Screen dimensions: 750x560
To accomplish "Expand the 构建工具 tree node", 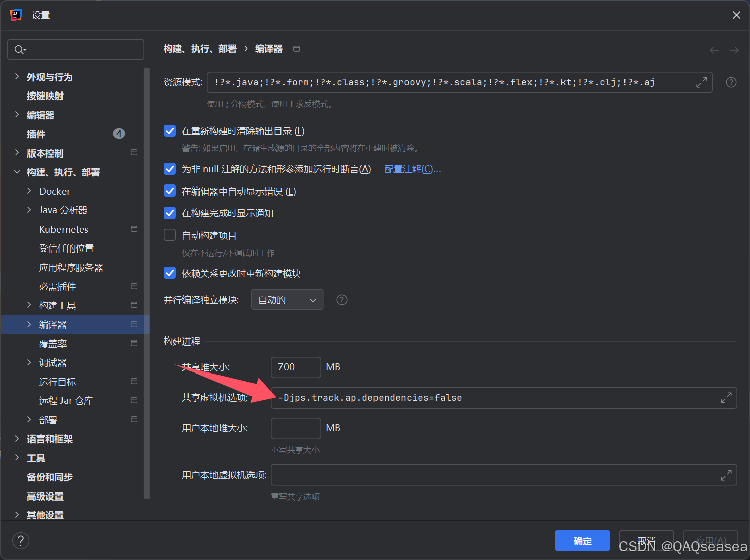I will pyautogui.click(x=30, y=305).
